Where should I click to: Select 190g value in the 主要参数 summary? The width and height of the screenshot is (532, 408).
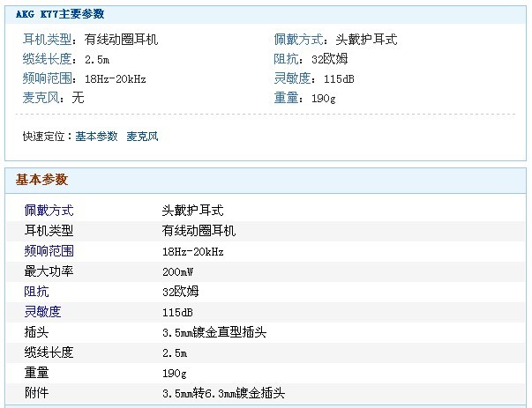tap(324, 99)
